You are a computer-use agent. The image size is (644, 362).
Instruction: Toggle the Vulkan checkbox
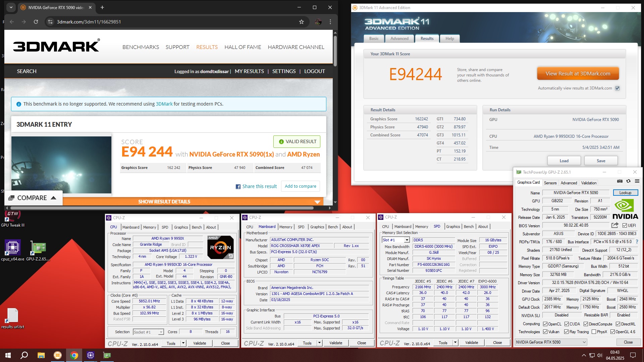tap(545, 332)
